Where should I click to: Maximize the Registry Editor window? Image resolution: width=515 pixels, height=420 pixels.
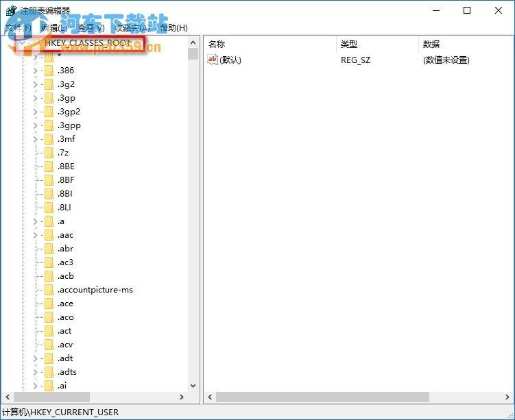(467, 10)
